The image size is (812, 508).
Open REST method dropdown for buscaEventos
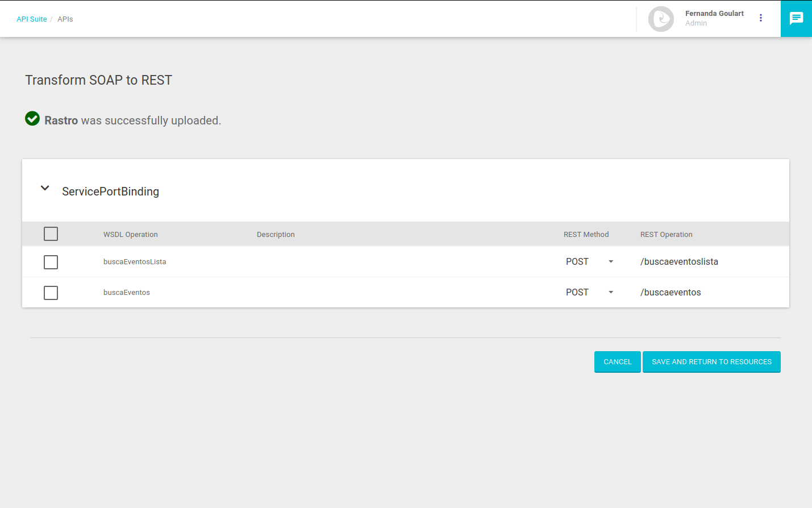tap(589, 293)
